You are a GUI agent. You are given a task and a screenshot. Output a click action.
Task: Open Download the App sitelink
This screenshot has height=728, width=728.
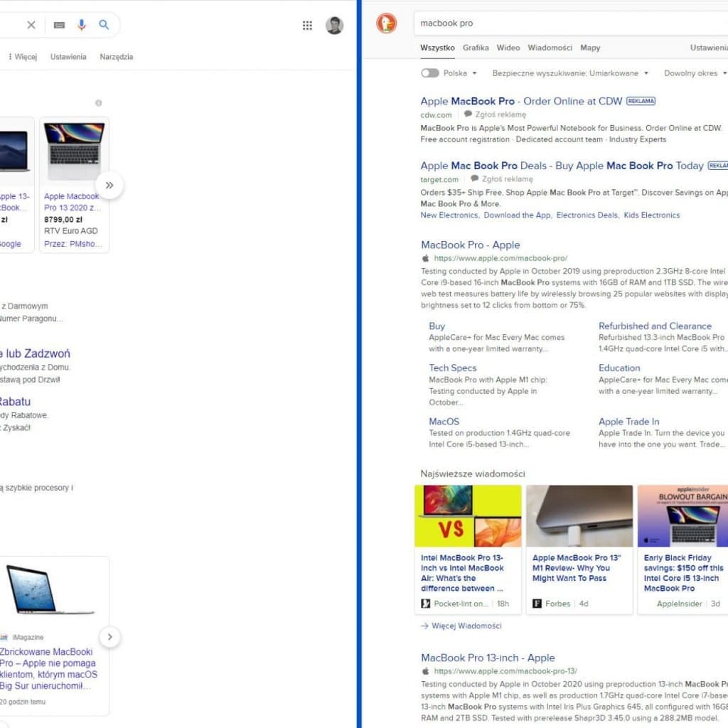click(x=518, y=215)
